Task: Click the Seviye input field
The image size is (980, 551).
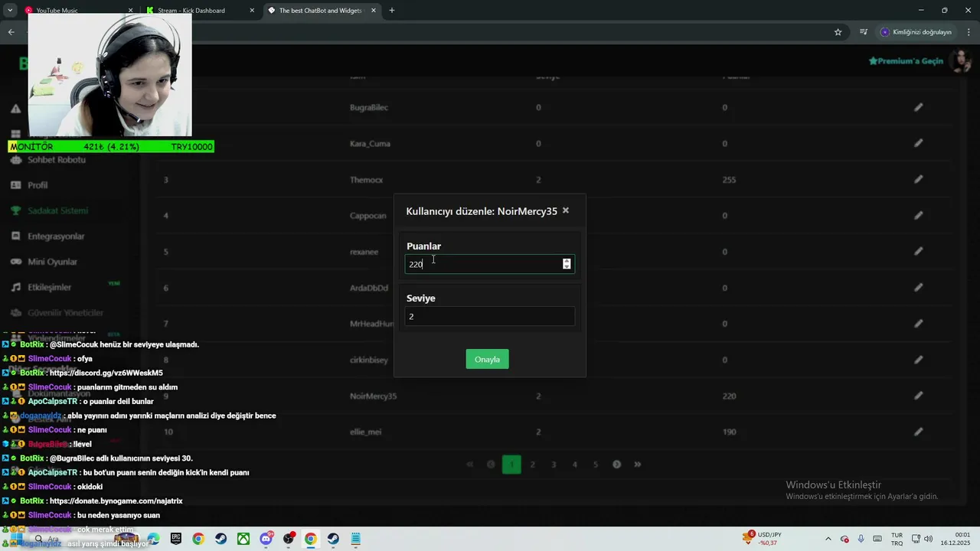Action: [x=489, y=316]
